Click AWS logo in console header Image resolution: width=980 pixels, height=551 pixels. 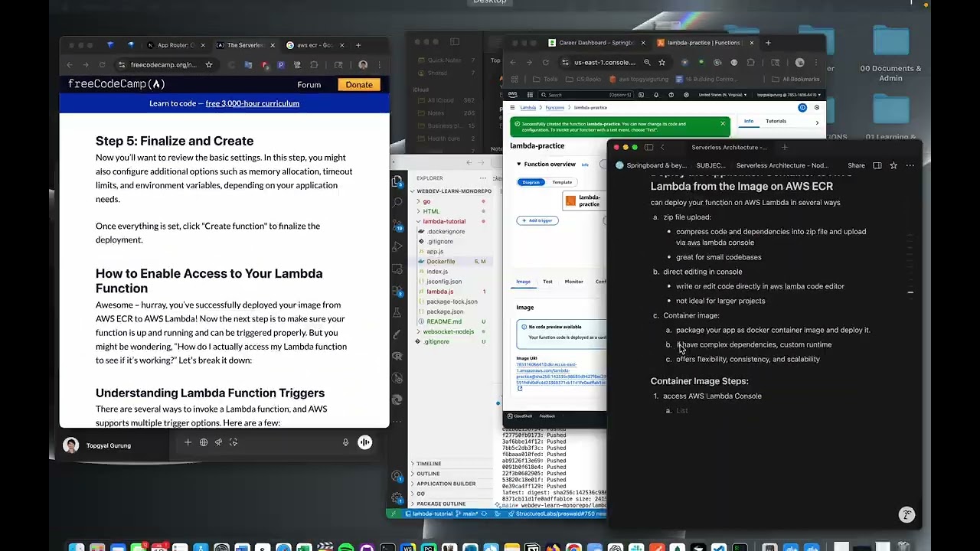514,95
